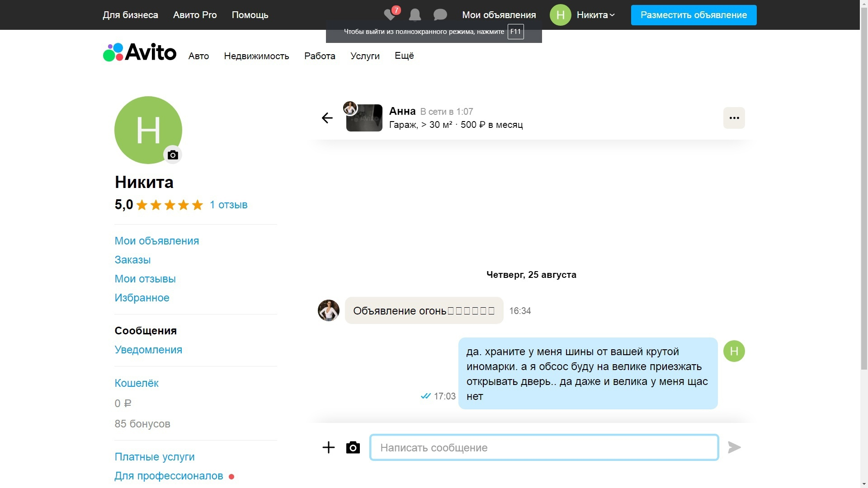
Task: Expand the Никита account dropdown
Action: pyautogui.click(x=595, y=15)
